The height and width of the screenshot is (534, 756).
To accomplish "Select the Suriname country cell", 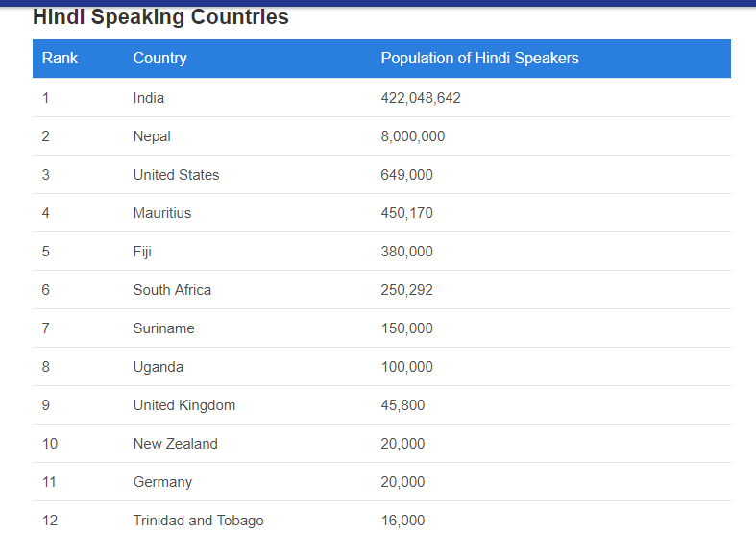I will pyautogui.click(x=163, y=328).
